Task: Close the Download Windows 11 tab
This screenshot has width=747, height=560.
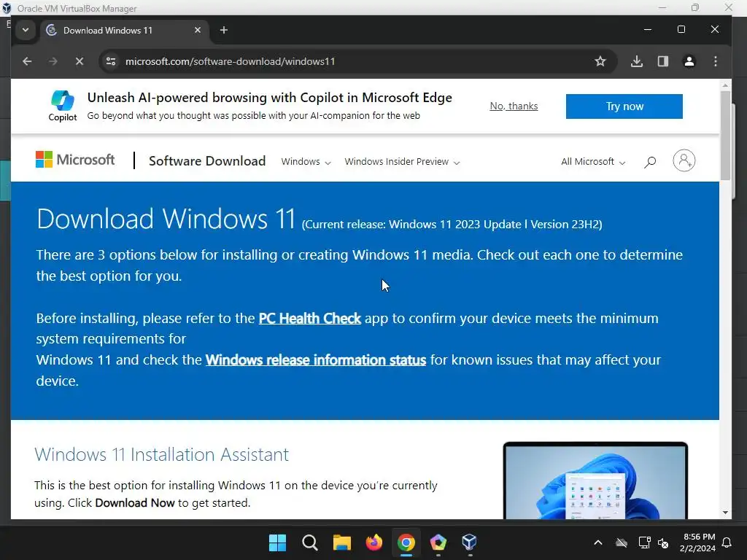Action: coord(198,30)
